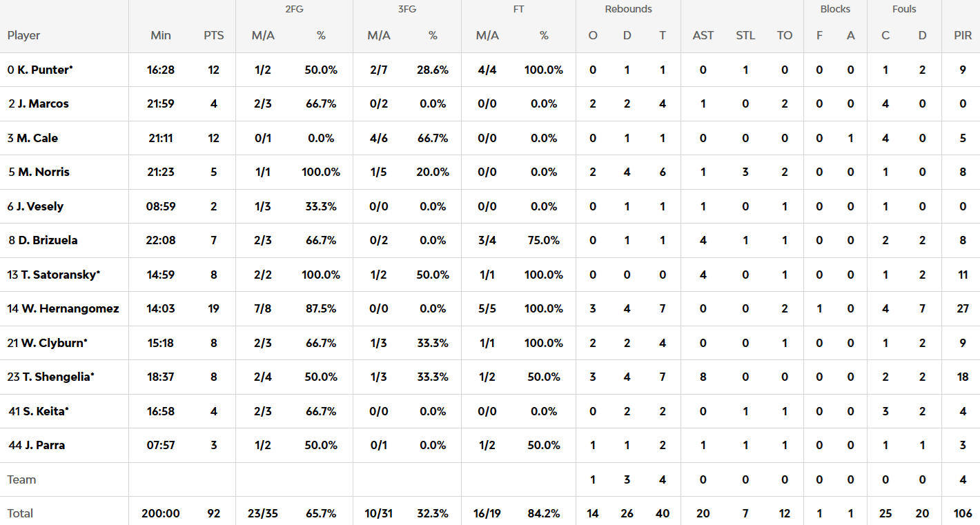Click the Player column header
Screen dimensions: 980x525
[x=24, y=35]
